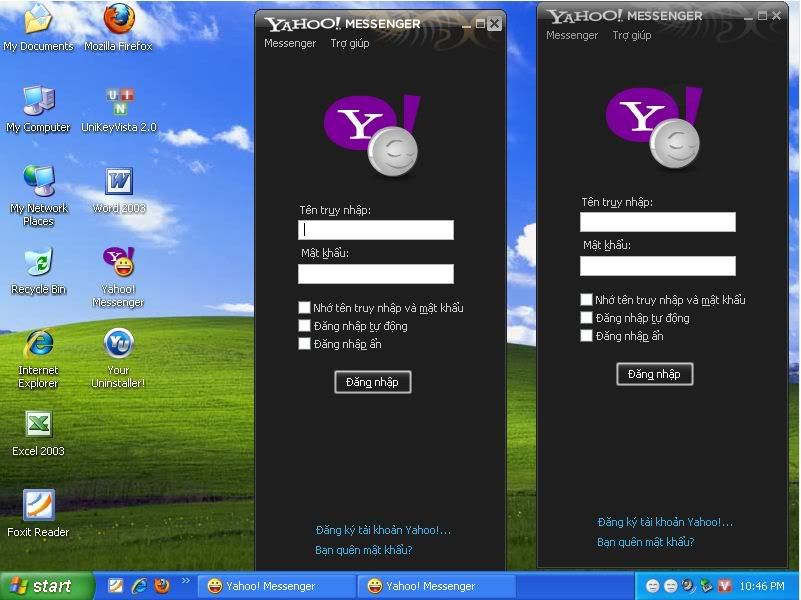Click Yahoo smiley logo in right window
The width and height of the screenshot is (801, 600).
(654, 128)
